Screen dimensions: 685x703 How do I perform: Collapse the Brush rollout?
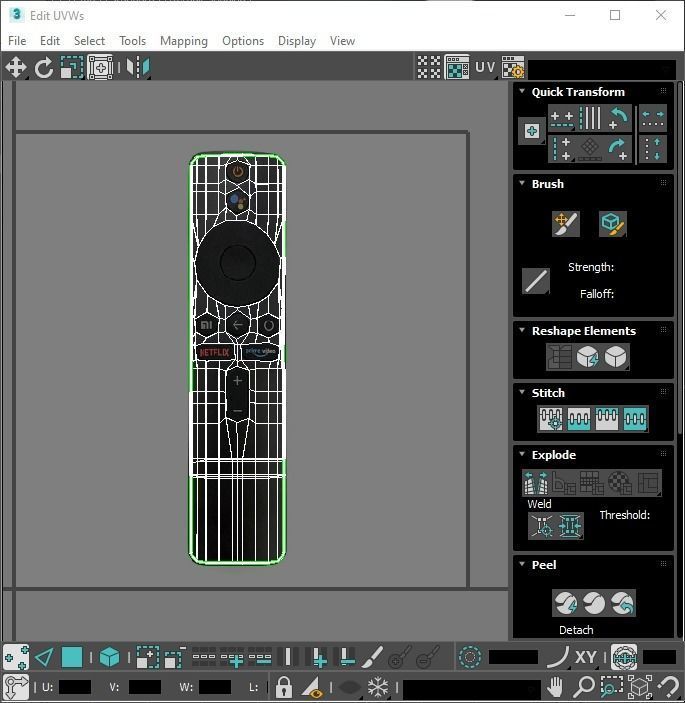[522, 183]
